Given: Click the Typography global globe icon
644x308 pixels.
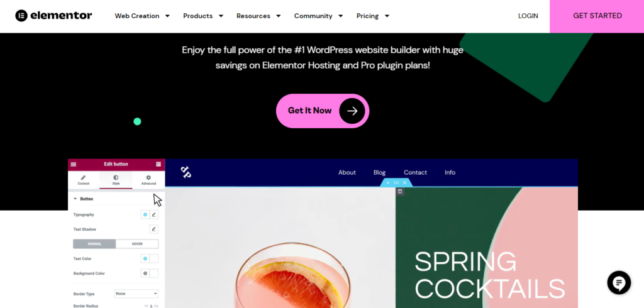Looking at the screenshot, I should [145, 215].
